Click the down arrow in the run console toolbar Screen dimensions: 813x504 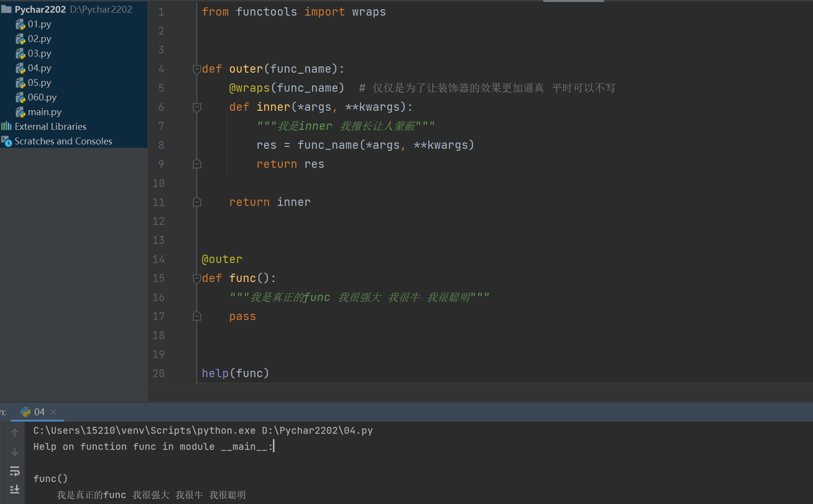coord(15,452)
